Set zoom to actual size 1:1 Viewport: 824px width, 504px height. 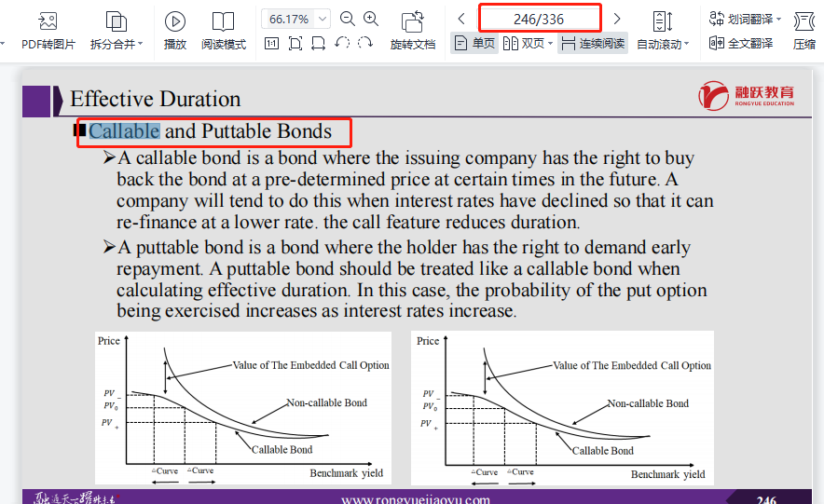coord(271,43)
